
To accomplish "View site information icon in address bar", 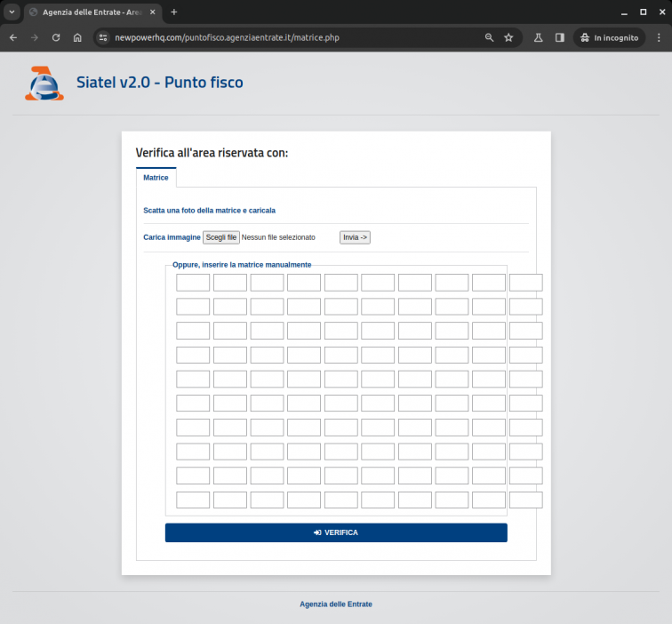I will (103, 38).
